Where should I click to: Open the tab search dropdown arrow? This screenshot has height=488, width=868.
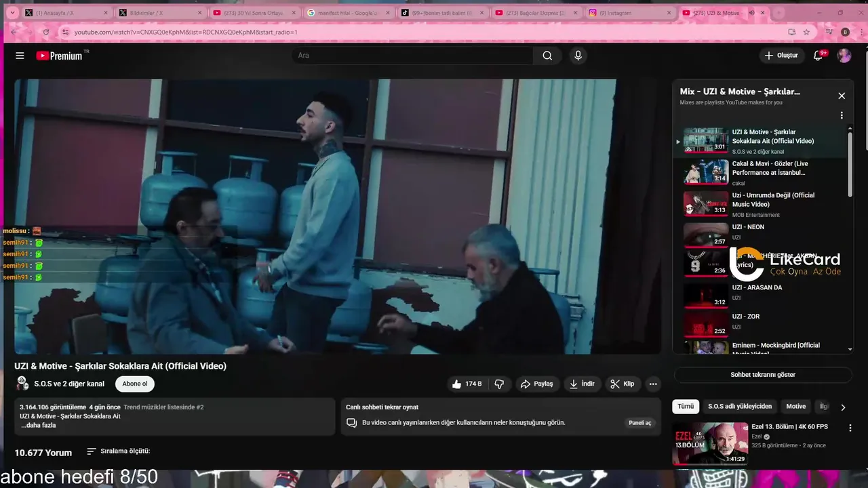point(12,13)
